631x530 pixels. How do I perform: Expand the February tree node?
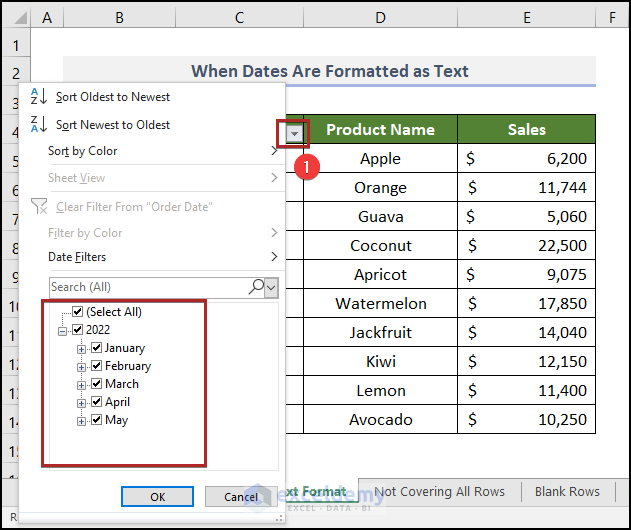click(x=82, y=366)
